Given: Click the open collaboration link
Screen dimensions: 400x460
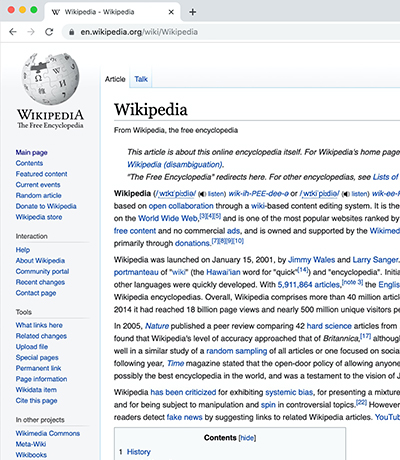Looking at the screenshot, I should tap(181, 206).
